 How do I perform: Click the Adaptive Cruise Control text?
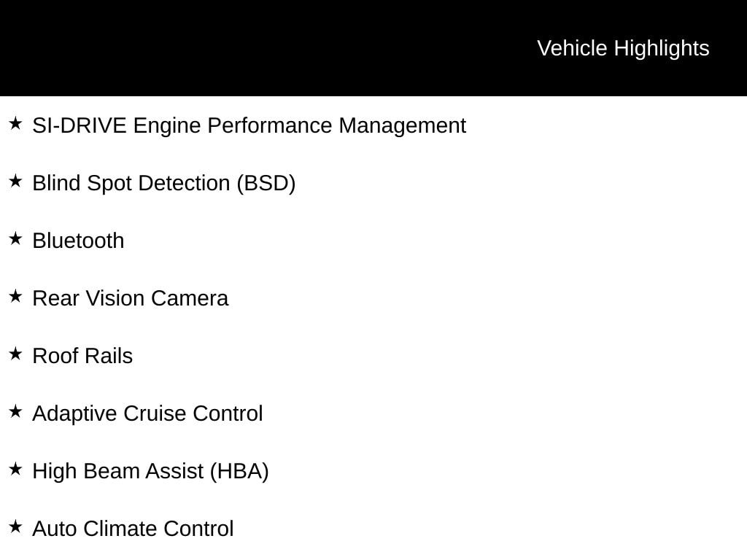147,413
